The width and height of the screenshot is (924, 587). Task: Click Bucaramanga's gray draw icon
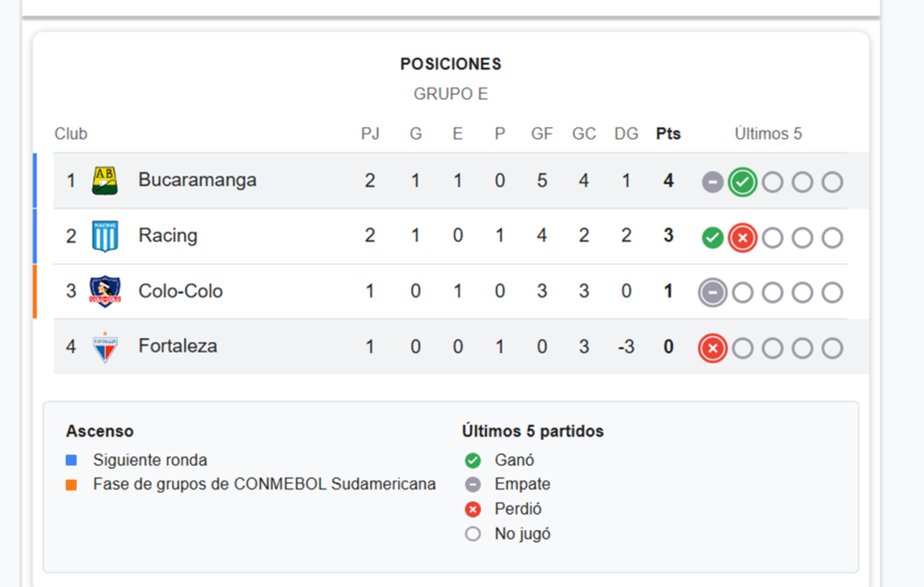coord(713,182)
